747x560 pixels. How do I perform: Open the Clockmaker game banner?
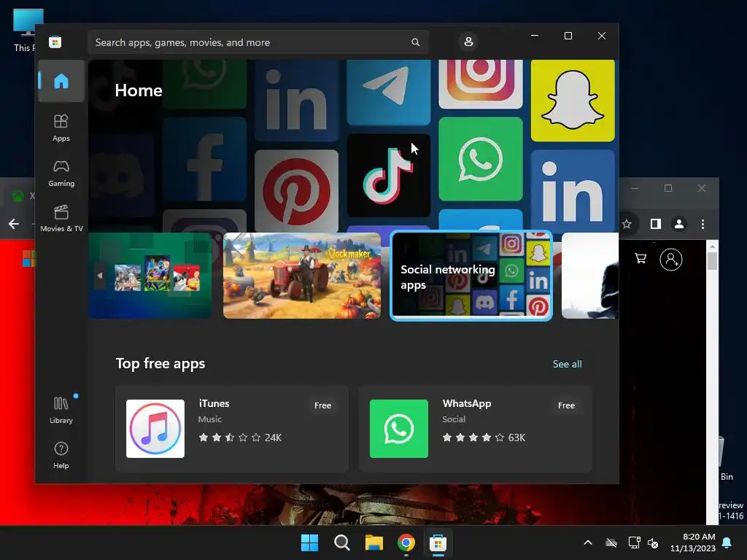(x=302, y=275)
